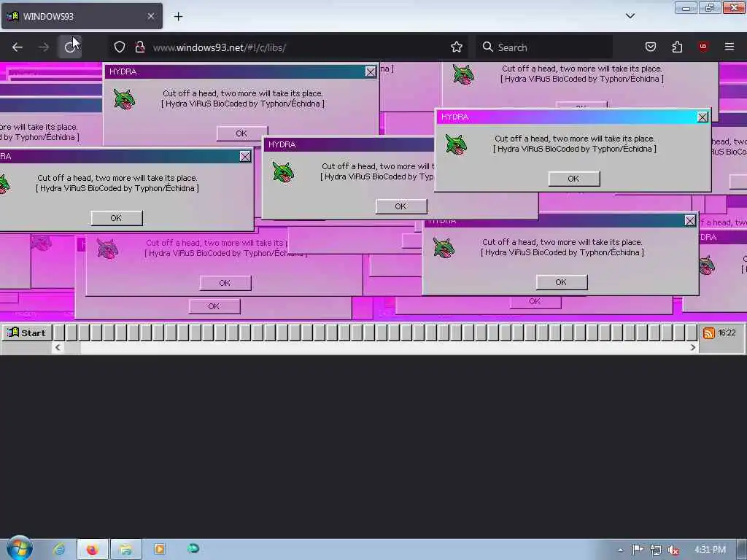This screenshot has height=560, width=747.
Task: Open Windows Media Player taskbar icon
Action: click(159, 549)
